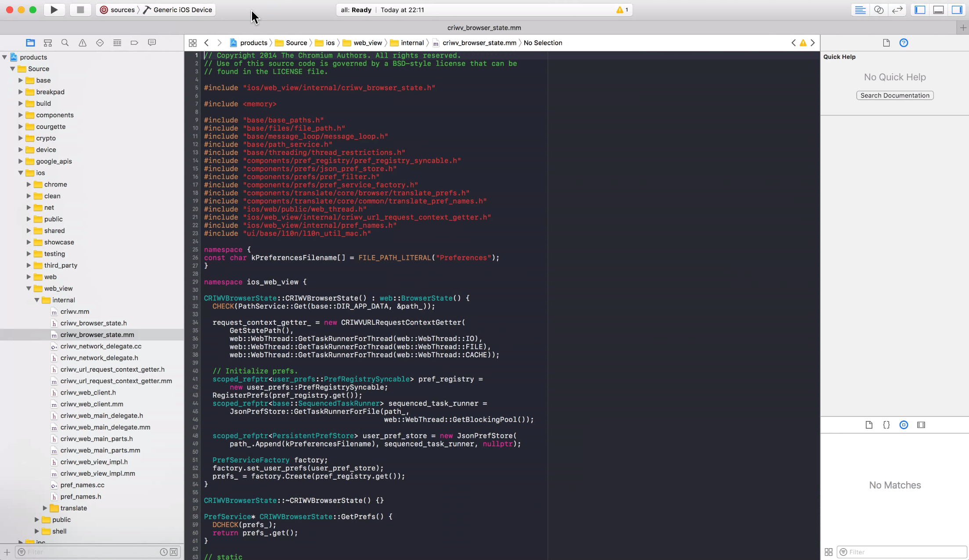Jump to next issue in editor
Image resolution: width=969 pixels, height=560 pixels.
click(x=813, y=43)
